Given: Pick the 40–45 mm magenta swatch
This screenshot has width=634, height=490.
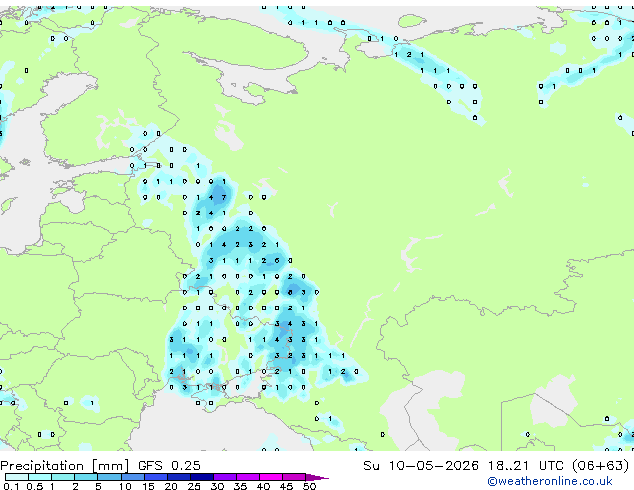Looking at the screenshot, I should pos(271,477).
